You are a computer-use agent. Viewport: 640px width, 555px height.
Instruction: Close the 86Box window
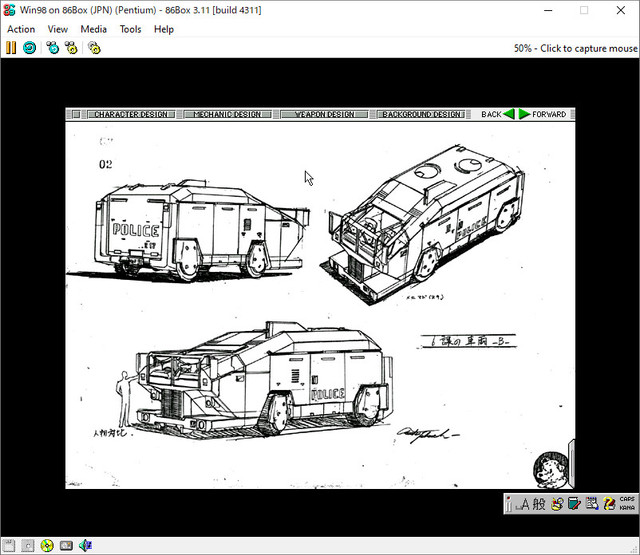[x=620, y=10]
